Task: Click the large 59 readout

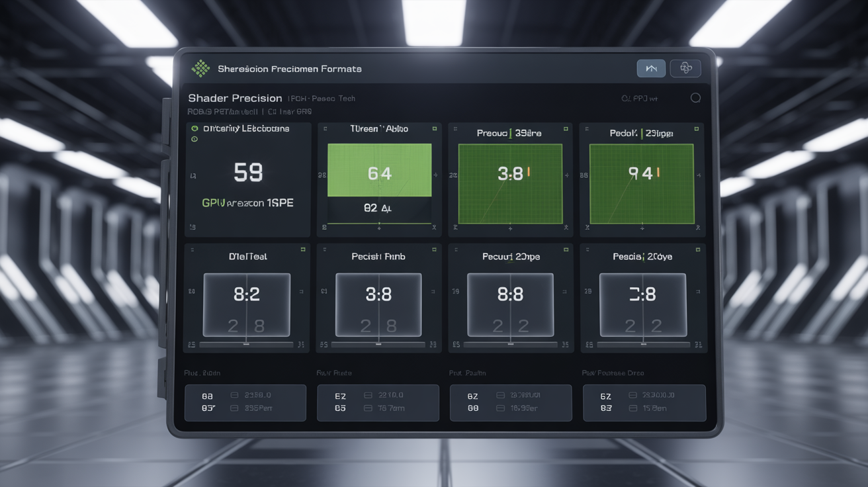Action: pyautogui.click(x=248, y=173)
